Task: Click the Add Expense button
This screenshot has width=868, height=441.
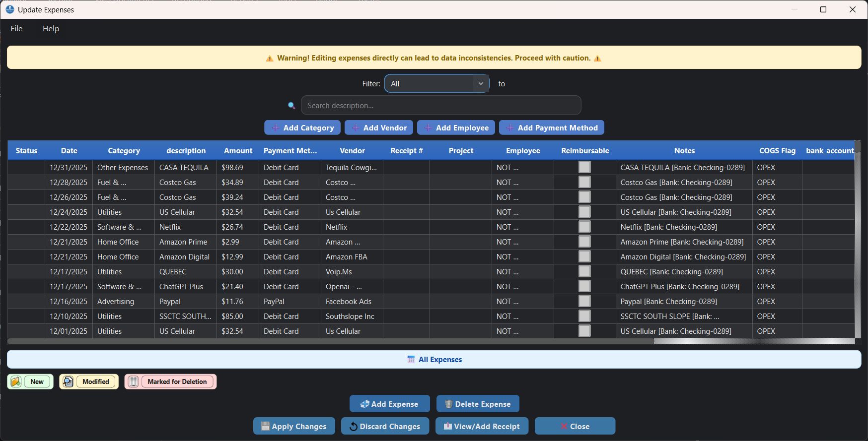Action: [x=390, y=404]
